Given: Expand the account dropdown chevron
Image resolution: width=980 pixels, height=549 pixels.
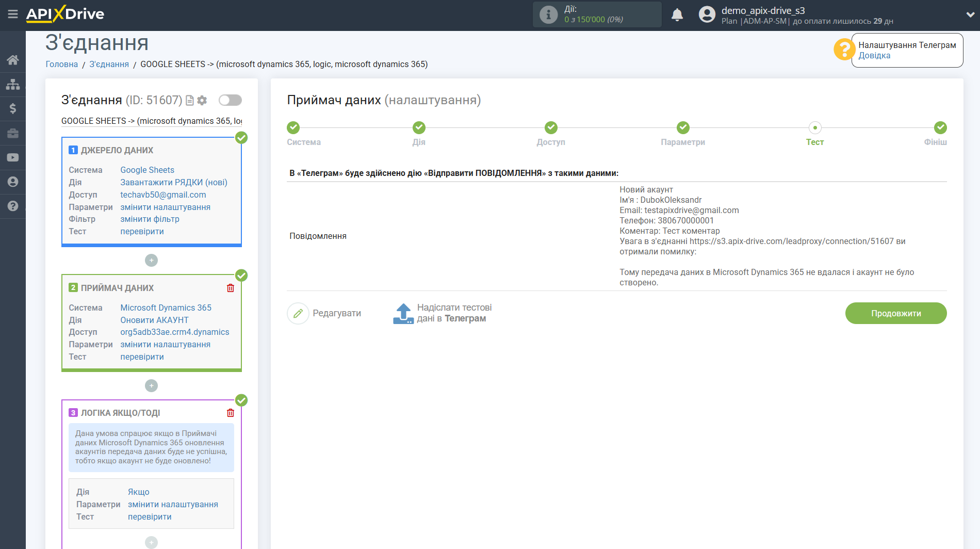Looking at the screenshot, I should pos(970,14).
